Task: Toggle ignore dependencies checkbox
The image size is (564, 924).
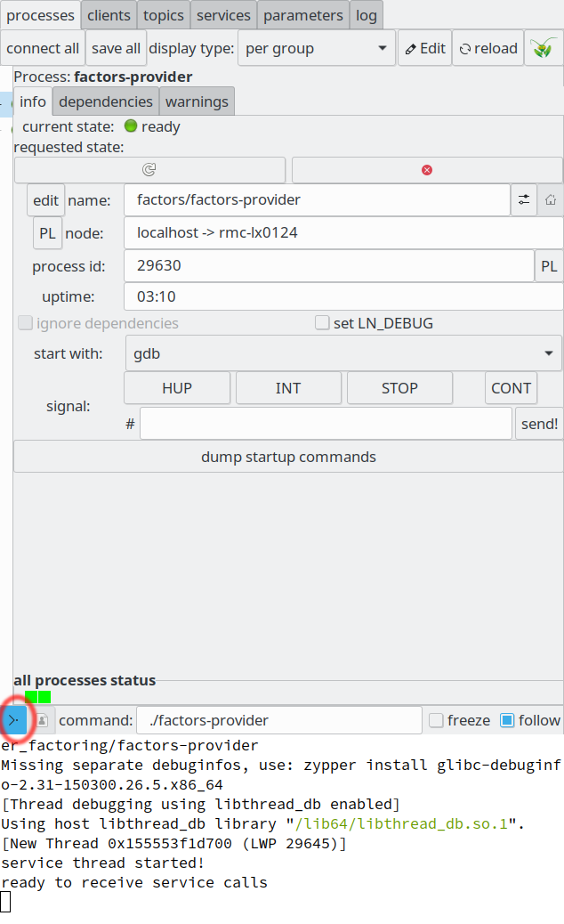Action: [x=25, y=323]
